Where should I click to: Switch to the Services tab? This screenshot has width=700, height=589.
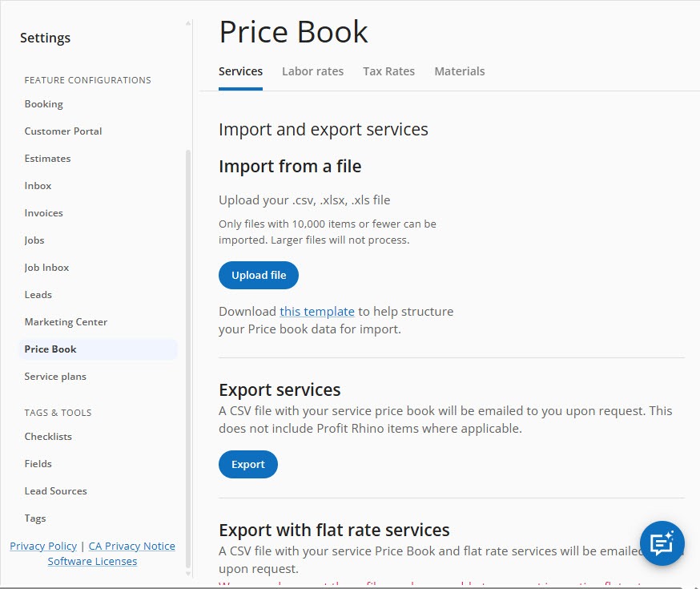coord(240,71)
